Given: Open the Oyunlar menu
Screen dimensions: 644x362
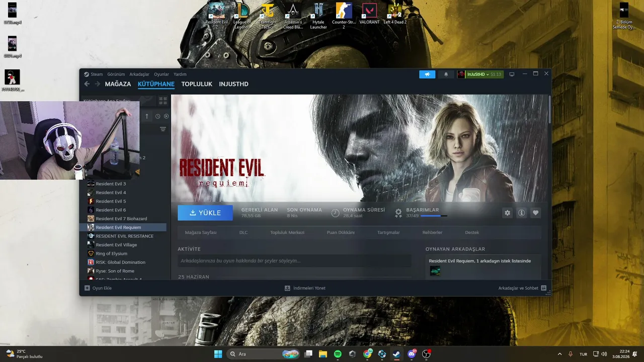Looking at the screenshot, I should click(162, 74).
